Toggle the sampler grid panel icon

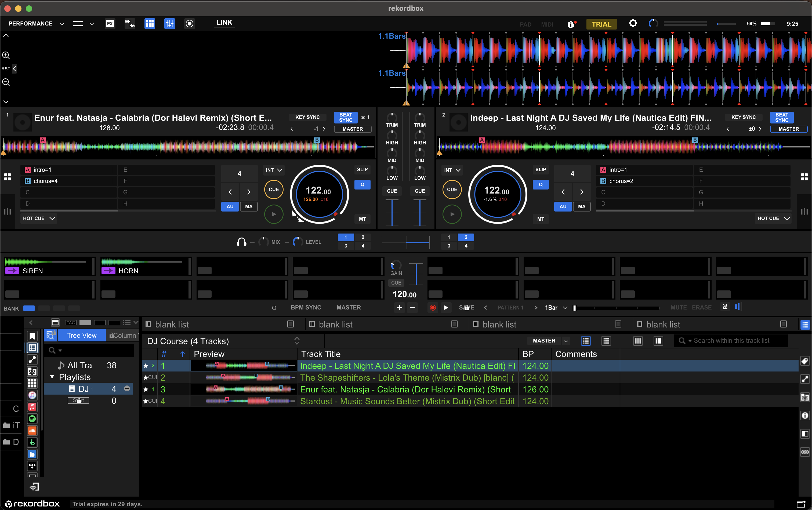(x=150, y=24)
